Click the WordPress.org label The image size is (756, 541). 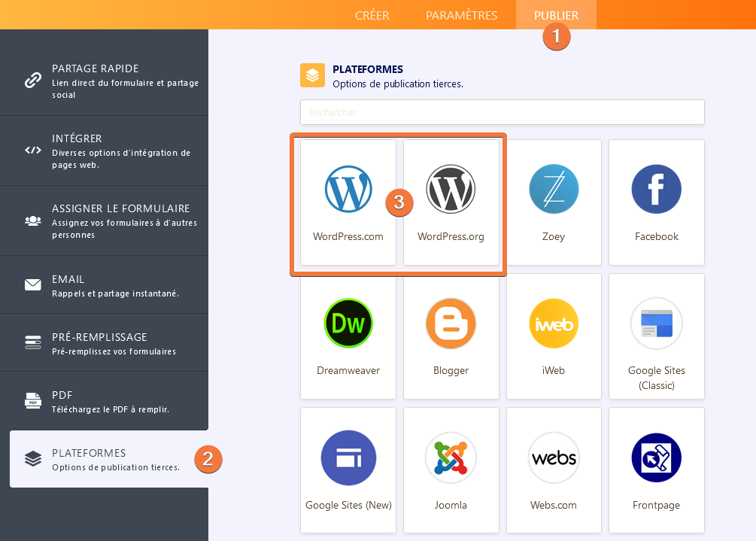[x=451, y=237]
